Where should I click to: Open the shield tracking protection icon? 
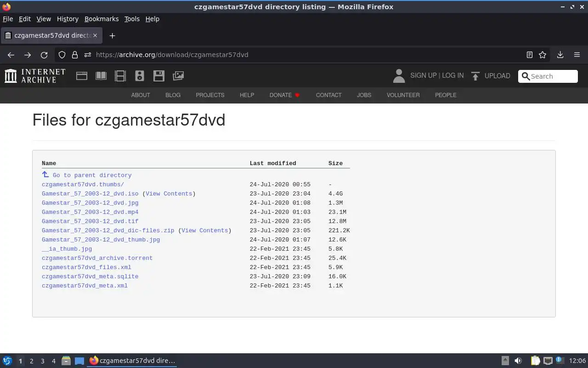[62, 55]
